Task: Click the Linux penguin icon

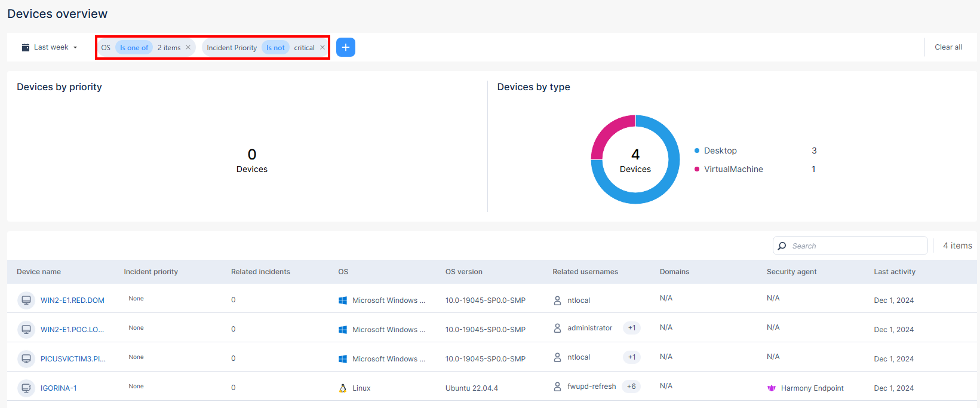Action: (x=343, y=388)
